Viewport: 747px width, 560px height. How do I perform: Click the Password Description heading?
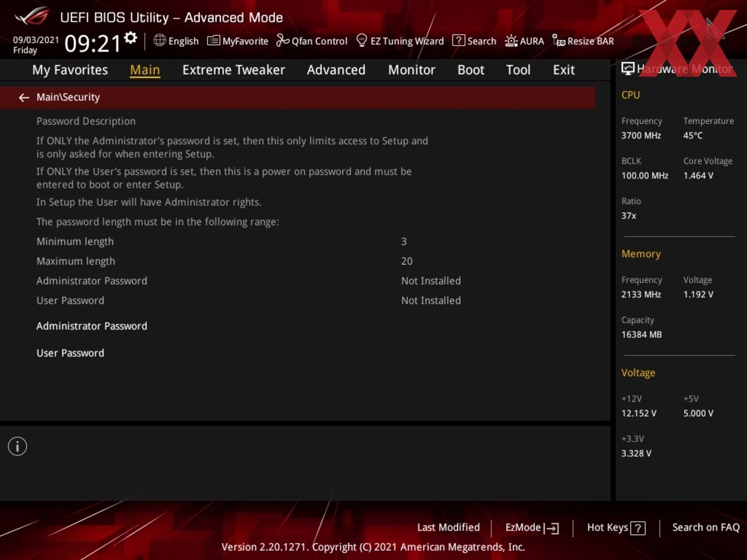click(x=86, y=121)
